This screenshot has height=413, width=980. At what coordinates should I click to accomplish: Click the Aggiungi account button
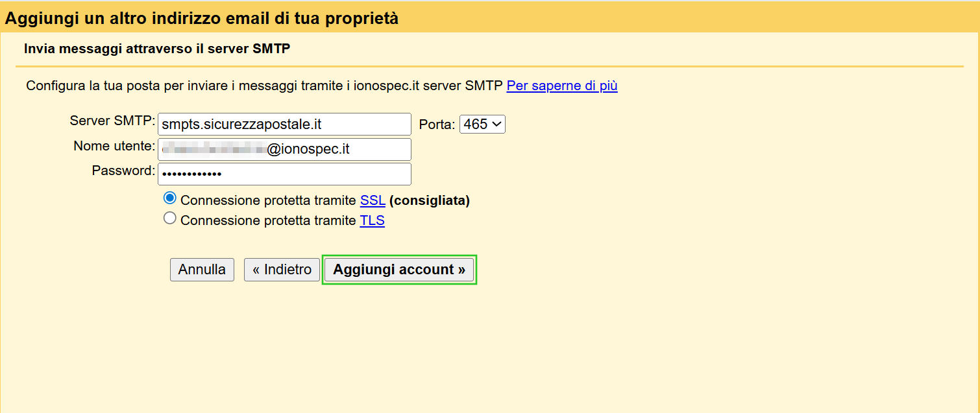pos(399,270)
